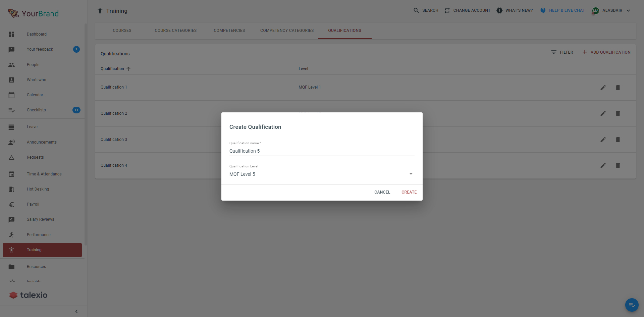This screenshot has height=317, width=644.
Task: Click the Checklists icon
Action: 11,110
